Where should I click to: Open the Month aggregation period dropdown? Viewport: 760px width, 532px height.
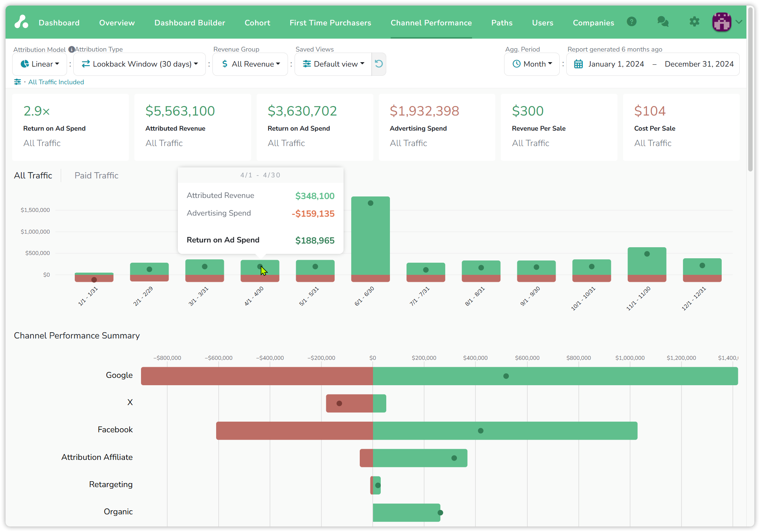[532, 64]
